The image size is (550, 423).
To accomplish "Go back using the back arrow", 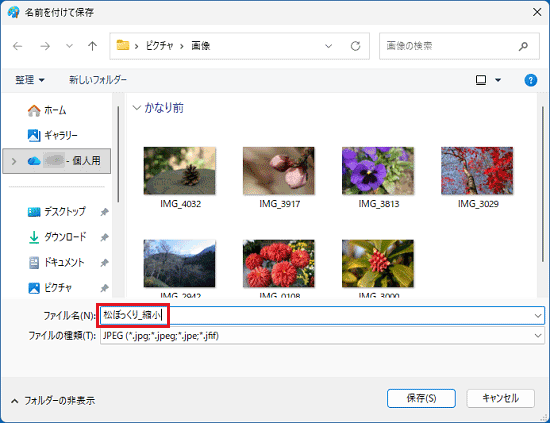I will [x=18, y=46].
